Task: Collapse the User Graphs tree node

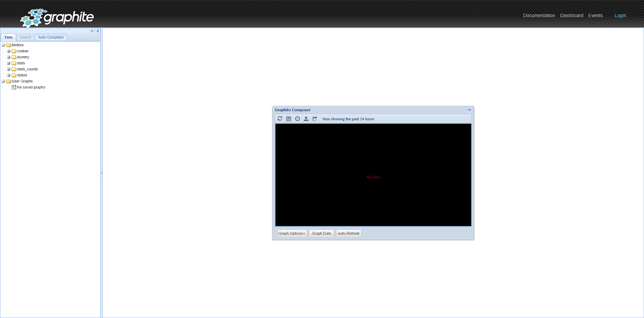Action: (x=3, y=81)
